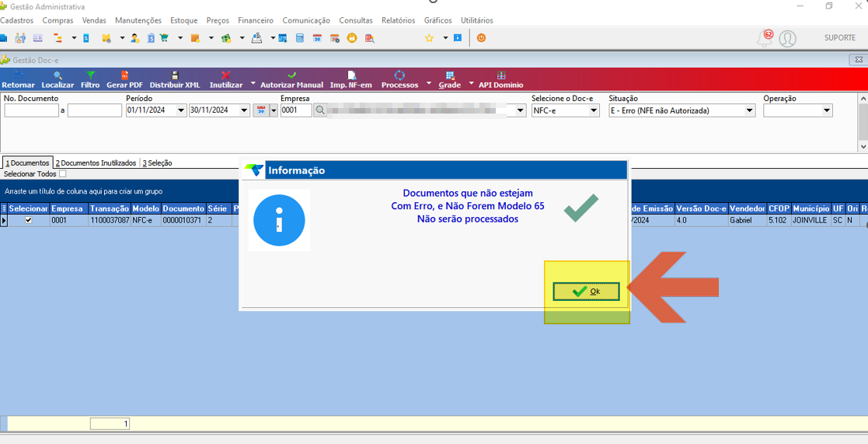Tick the Selecionar Todos checkbox

[62, 174]
